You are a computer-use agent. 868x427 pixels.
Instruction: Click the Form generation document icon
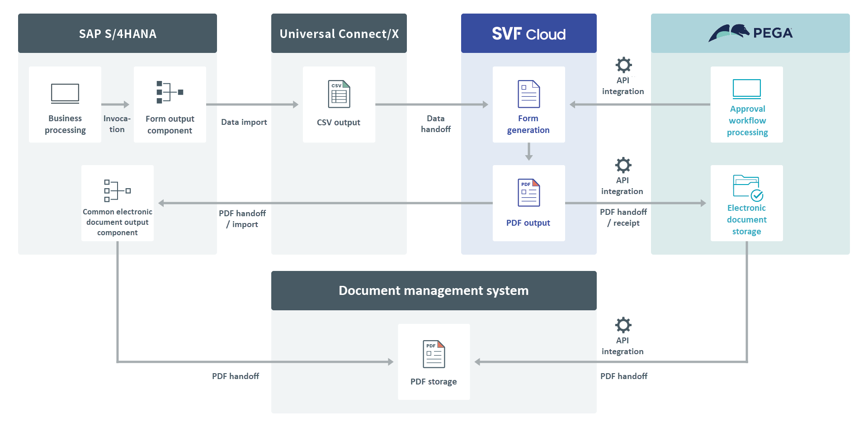pyautogui.click(x=528, y=94)
